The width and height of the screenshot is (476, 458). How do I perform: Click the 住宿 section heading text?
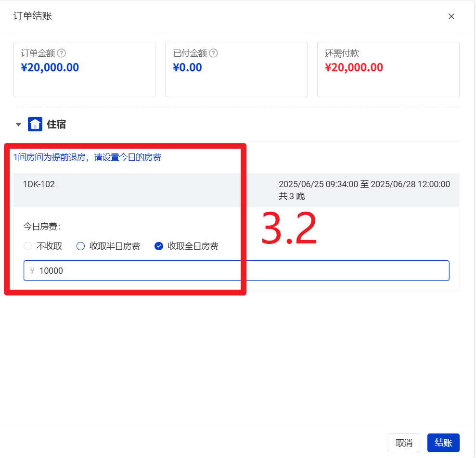point(56,125)
